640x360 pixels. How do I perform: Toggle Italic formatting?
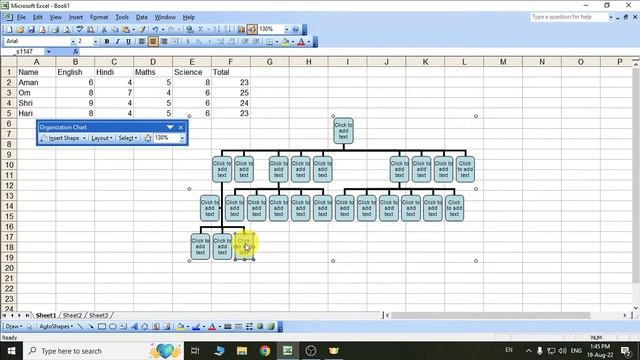click(118, 41)
